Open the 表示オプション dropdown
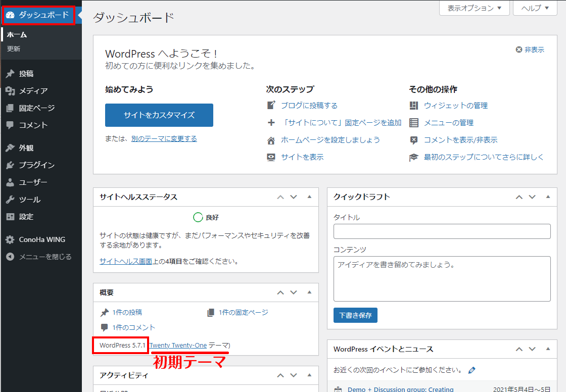Viewport: 566px width, 392px height. pyautogui.click(x=475, y=8)
